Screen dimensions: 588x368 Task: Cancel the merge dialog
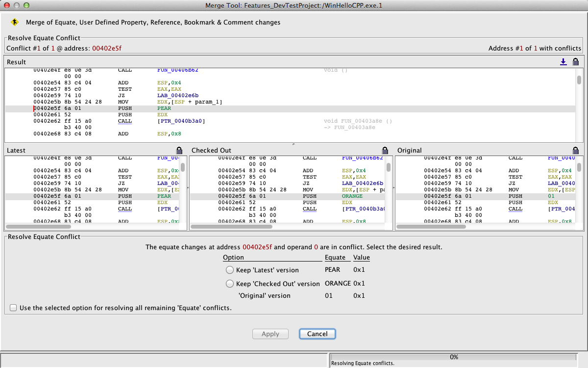pos(317,334)
